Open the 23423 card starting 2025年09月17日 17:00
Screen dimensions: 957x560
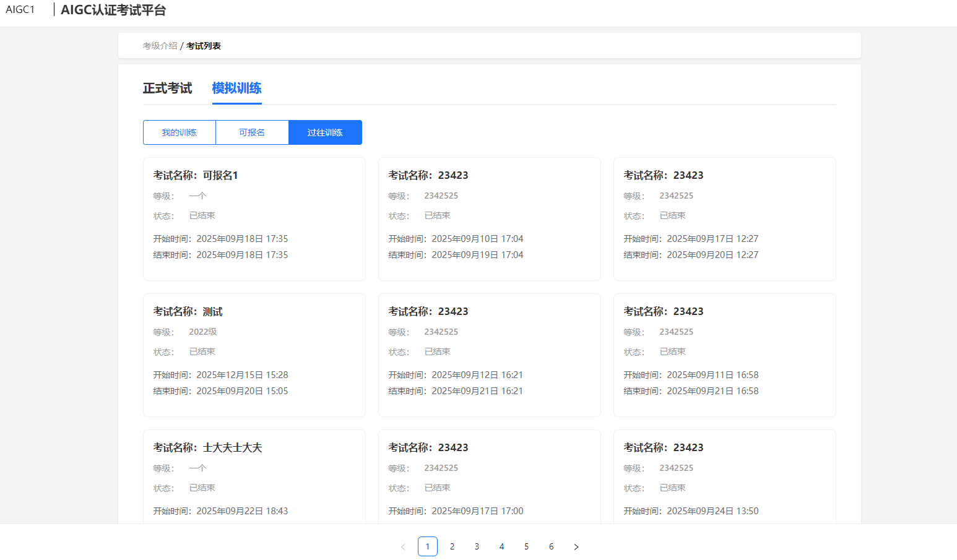[490, 476]
